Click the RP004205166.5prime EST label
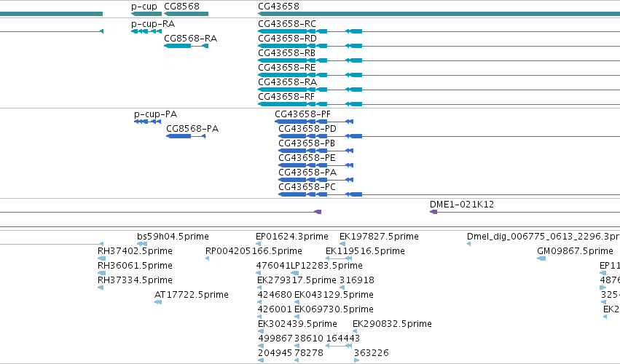This screenshot has width=620, height=364. pyautogui.click(x=254, y=251)
